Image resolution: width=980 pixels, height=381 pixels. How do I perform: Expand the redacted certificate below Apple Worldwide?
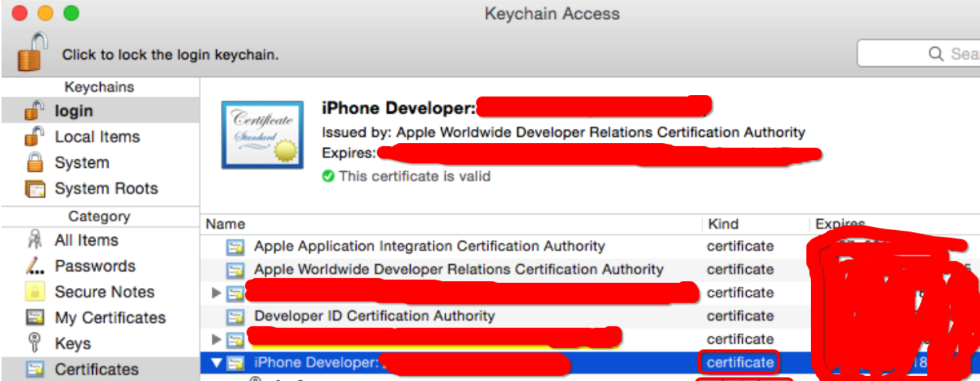point(216,293)
